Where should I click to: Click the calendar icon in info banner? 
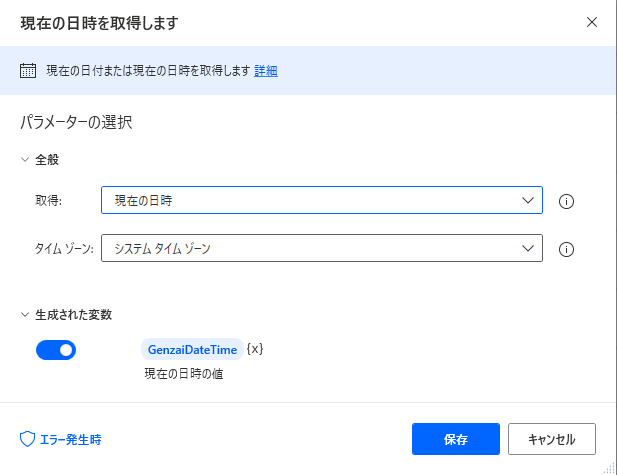[28, 71]
